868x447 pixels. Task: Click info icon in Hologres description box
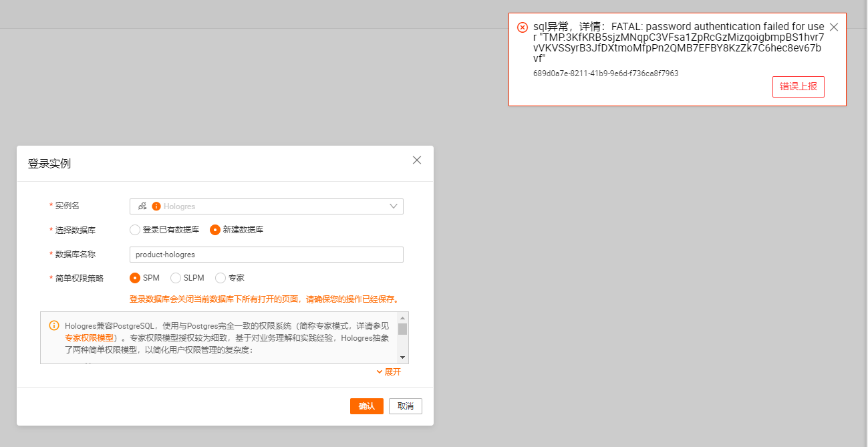click(54, 325)
